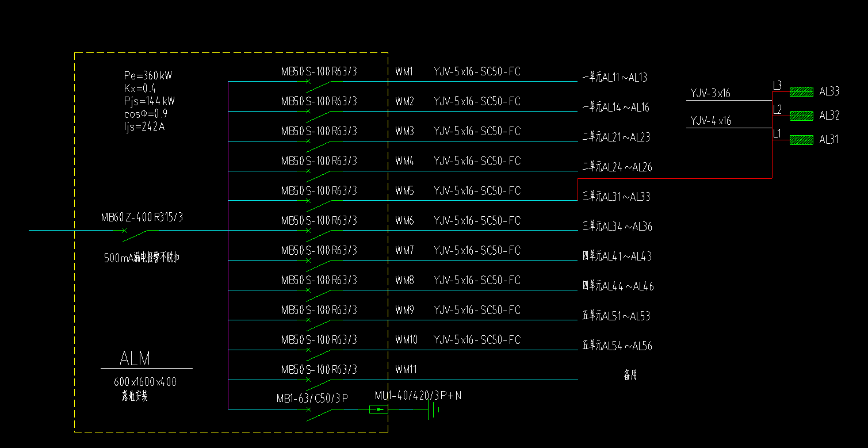
Task: Select the breaker switch symbol on WM5 circuit
Action: point(319,205)
